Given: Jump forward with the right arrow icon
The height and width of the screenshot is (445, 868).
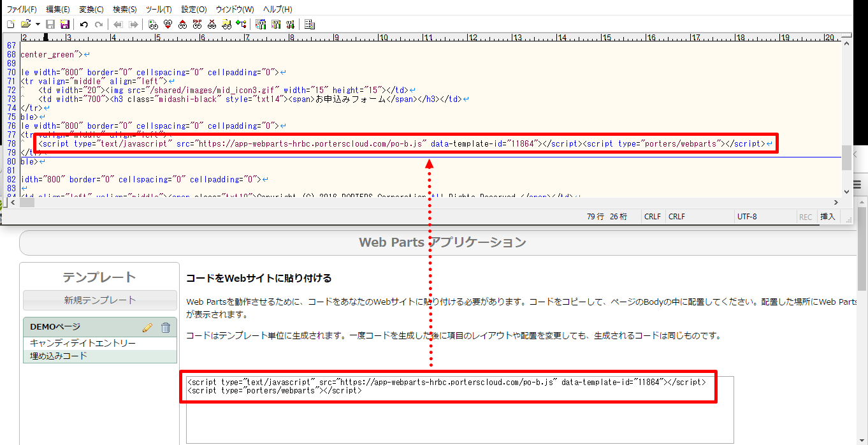Looking at the screenshot, I should point(133,24).
